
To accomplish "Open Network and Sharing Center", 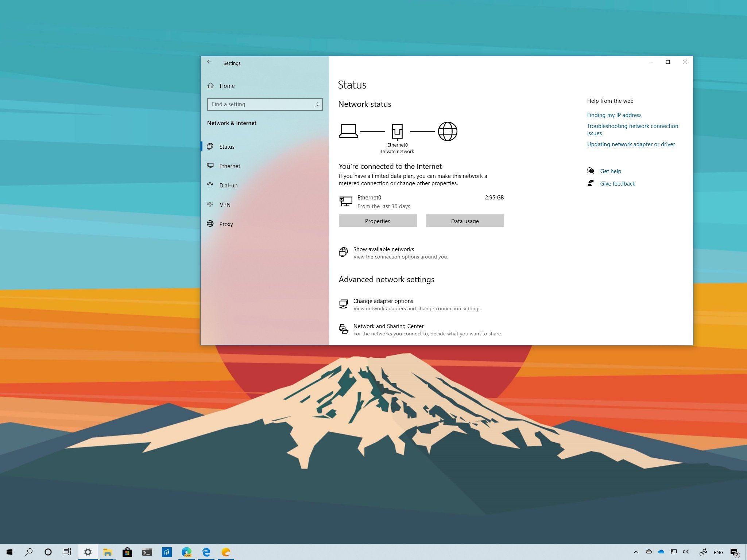I will [388, 326].
